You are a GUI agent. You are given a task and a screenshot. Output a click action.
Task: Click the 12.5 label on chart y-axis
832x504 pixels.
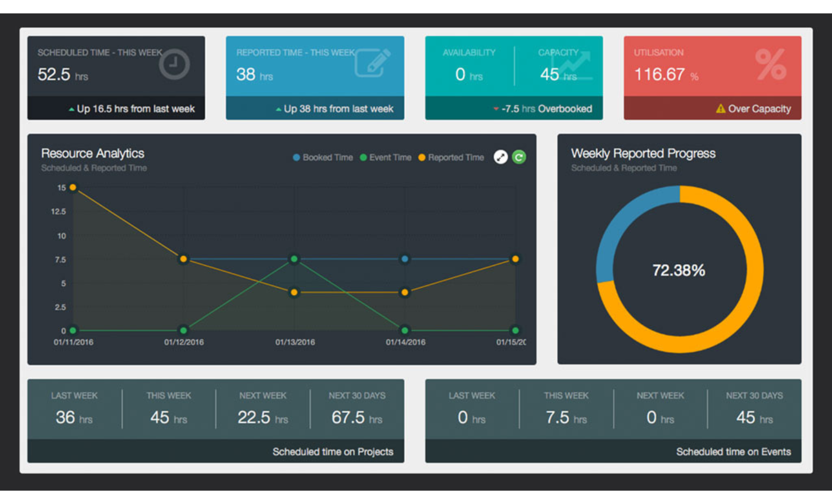(58, 211)
